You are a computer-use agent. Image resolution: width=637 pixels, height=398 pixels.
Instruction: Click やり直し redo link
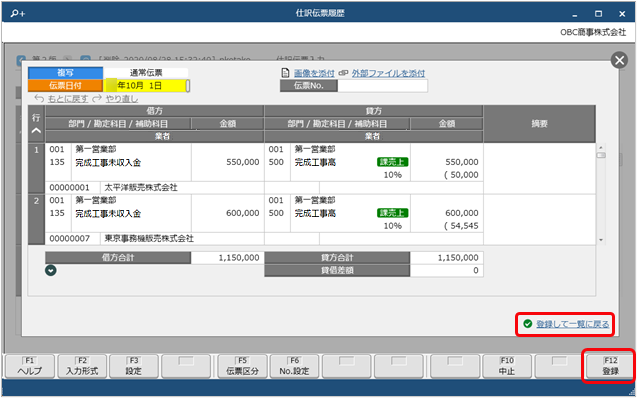[x=122, y=99]
